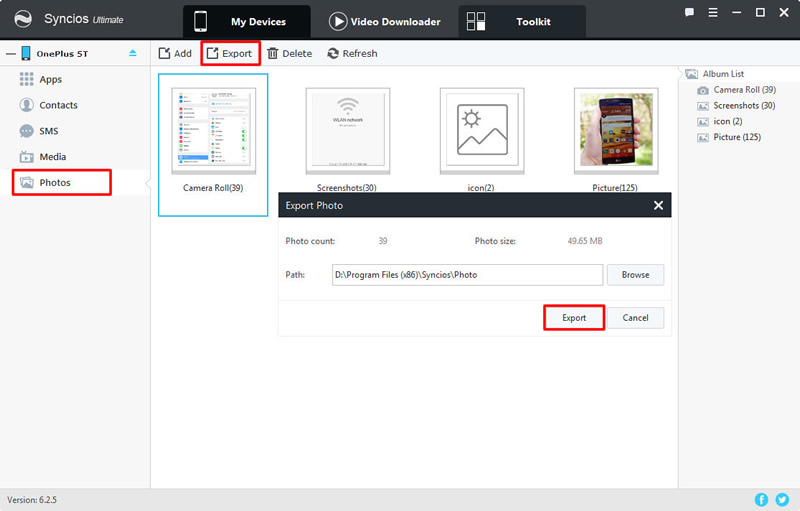Open the Twitter icon link
This screenshot has width=800, height=511.
(782, 499)
